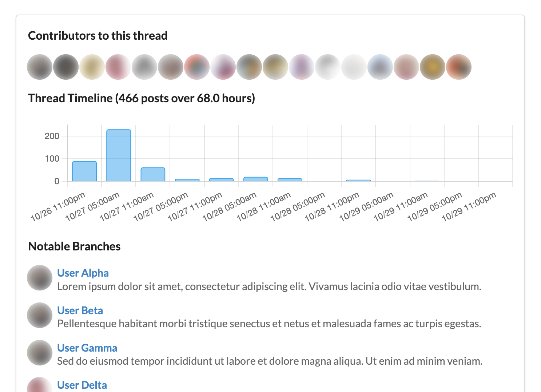Click the pink avatar beside User Delta
This screenshot has height=392, width=541.
[x=40, y=386]
